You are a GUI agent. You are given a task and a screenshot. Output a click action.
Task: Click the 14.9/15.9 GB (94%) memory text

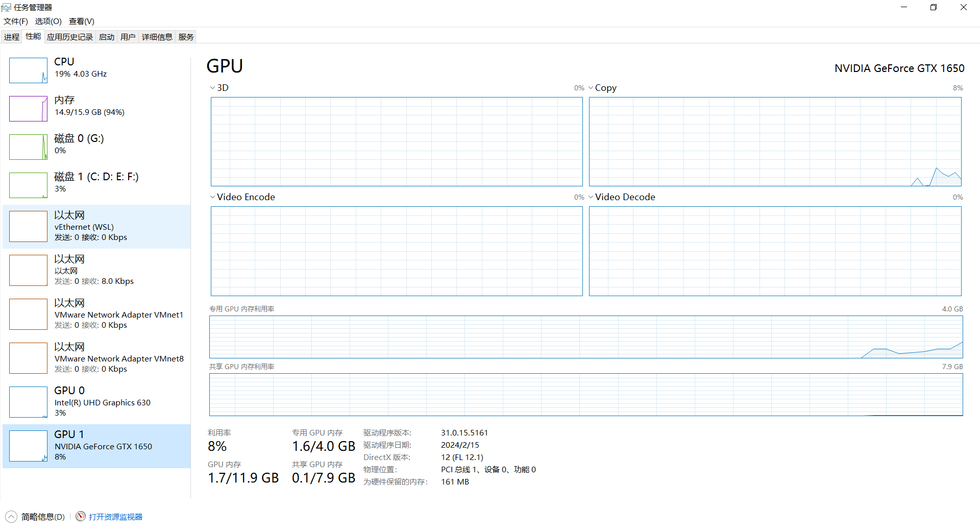coord(89,112)
